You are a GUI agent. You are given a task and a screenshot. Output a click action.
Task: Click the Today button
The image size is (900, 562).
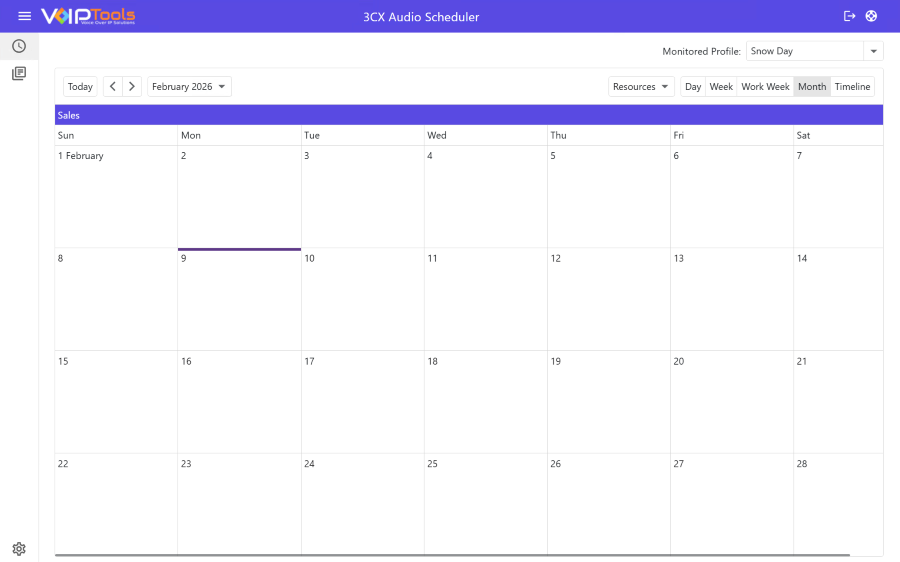(80, 87)
